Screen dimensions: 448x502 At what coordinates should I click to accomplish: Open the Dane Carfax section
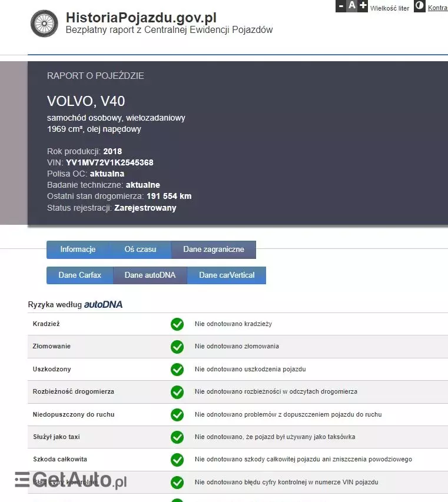pyautogui.click(x=79, y=275)
